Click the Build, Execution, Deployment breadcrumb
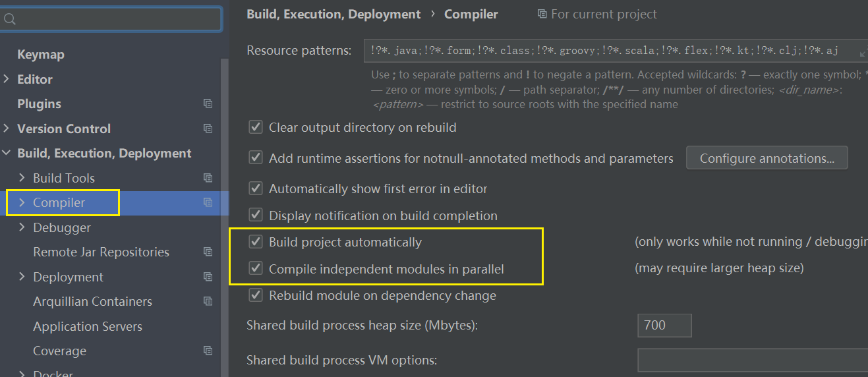The image size is (868, 377). (x=333, y=14)
